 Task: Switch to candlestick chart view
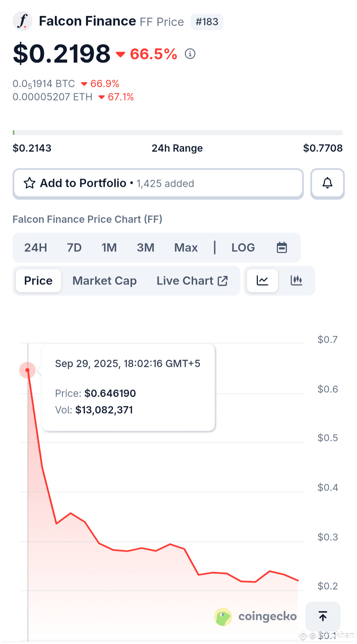[x=296, y=281]
